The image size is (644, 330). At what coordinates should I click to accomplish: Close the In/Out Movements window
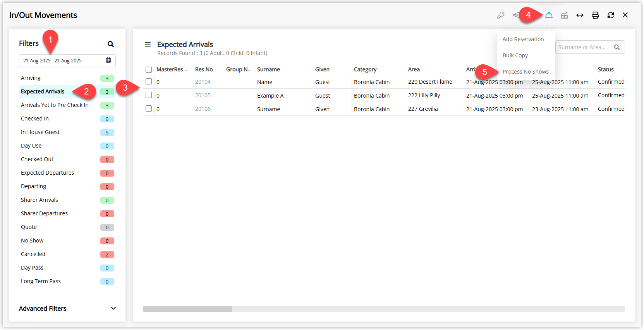tap(625, 15)
